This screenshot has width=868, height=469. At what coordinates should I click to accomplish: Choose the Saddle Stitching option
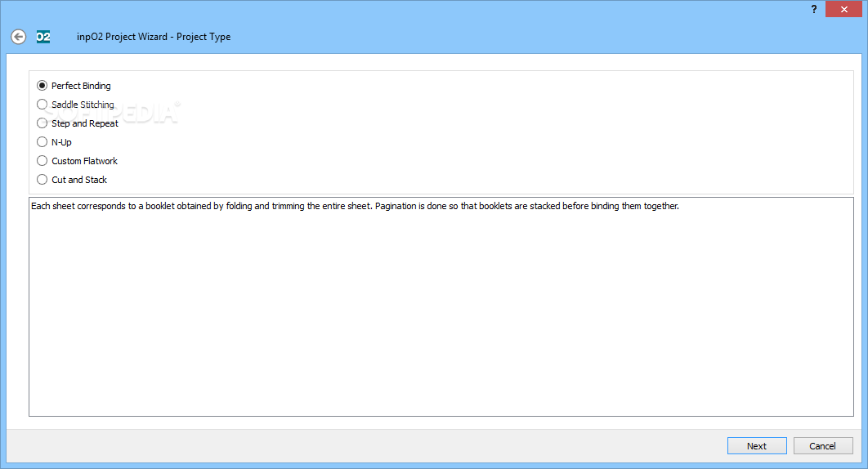[75, 105]
